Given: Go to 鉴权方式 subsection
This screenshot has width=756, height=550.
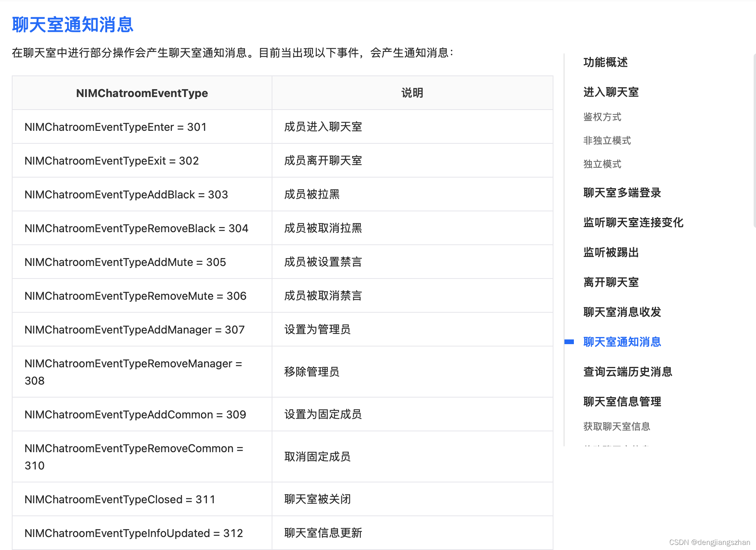Looking at the screenshot, I should point(602,117).
